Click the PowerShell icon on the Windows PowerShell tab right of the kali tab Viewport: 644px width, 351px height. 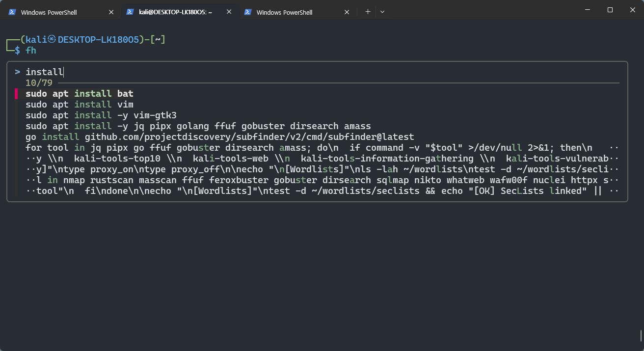tap(248, 12)
